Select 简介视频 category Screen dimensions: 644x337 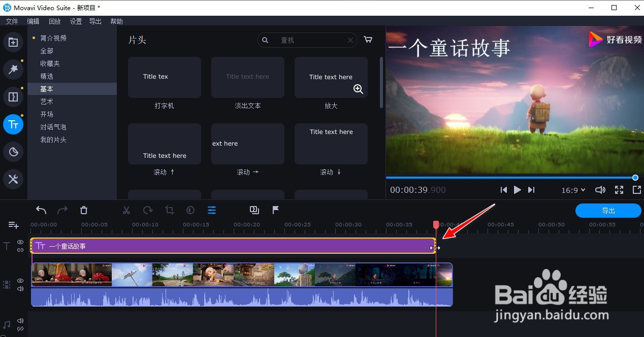click(x=53, y=38)
